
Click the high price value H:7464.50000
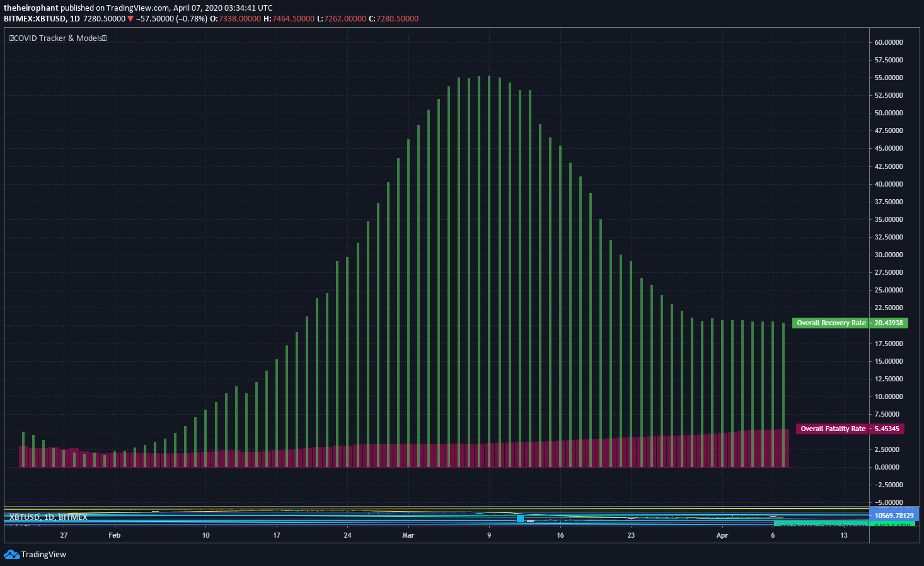(289, 19)
